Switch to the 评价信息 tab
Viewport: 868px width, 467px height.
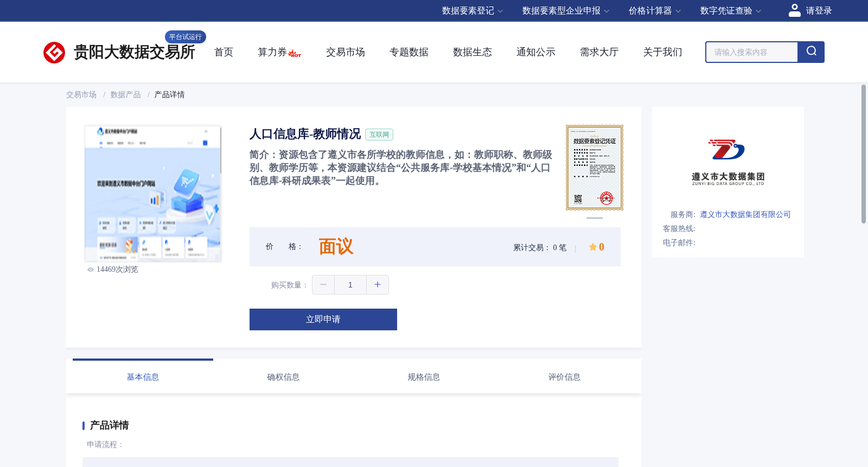[564, 377]
